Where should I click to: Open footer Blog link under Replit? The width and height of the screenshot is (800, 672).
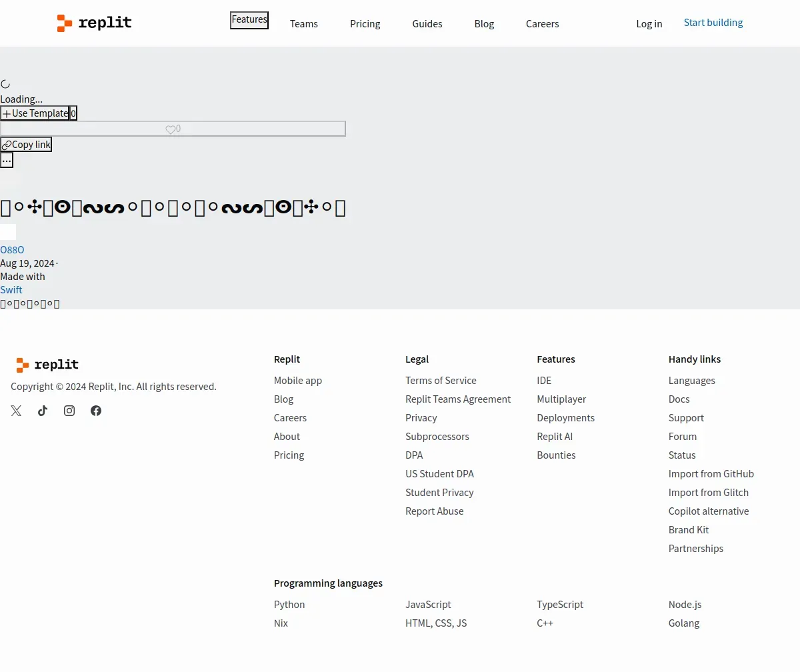point(284,399)
